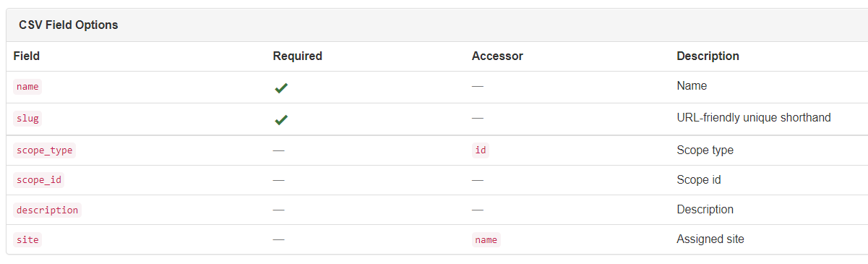Click the Required column header
Viewport: 868px width, 264px height.
tap(298, 56)
